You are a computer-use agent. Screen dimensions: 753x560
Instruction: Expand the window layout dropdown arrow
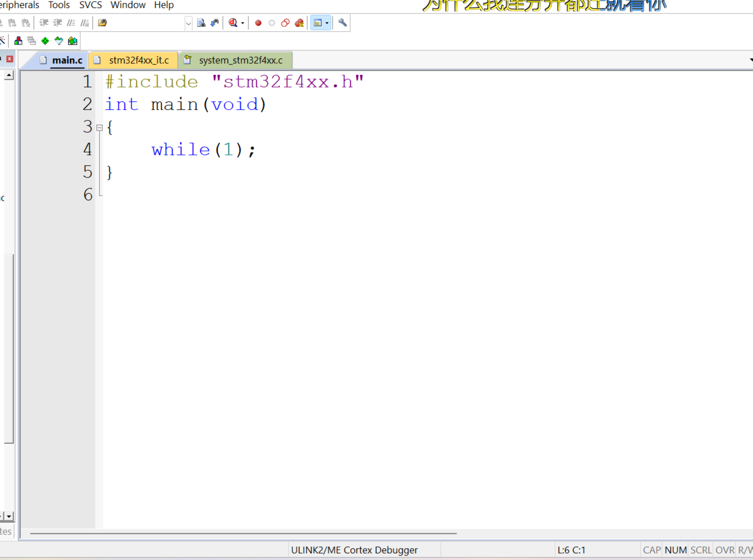click(327, 23)
